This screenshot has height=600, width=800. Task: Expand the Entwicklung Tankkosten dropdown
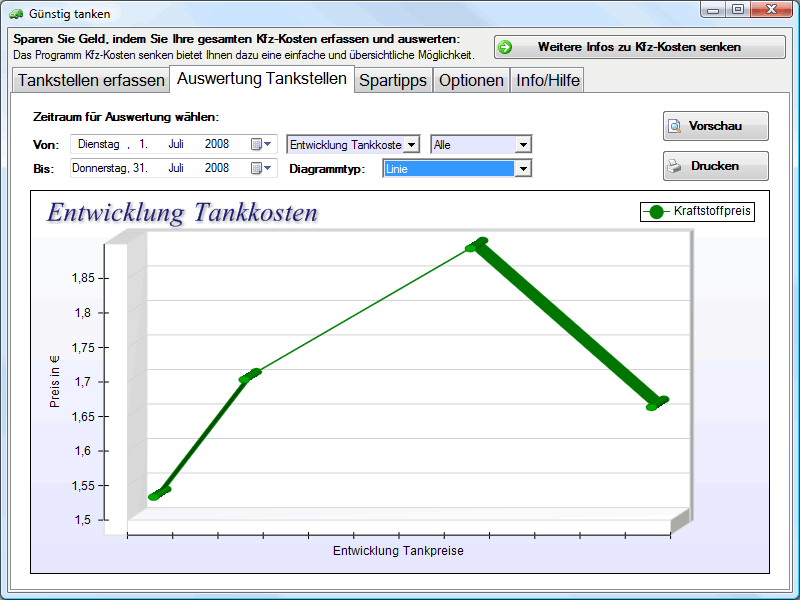[x=411, y=145]
